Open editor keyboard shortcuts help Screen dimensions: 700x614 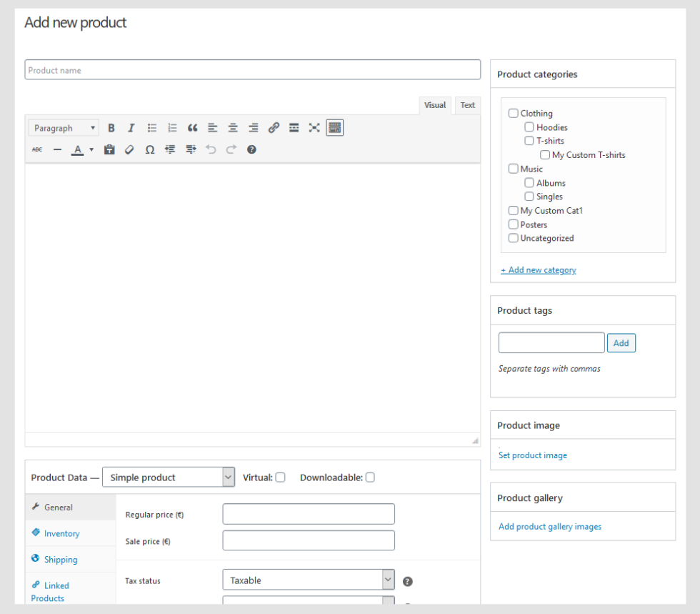(x=251, y=149)
